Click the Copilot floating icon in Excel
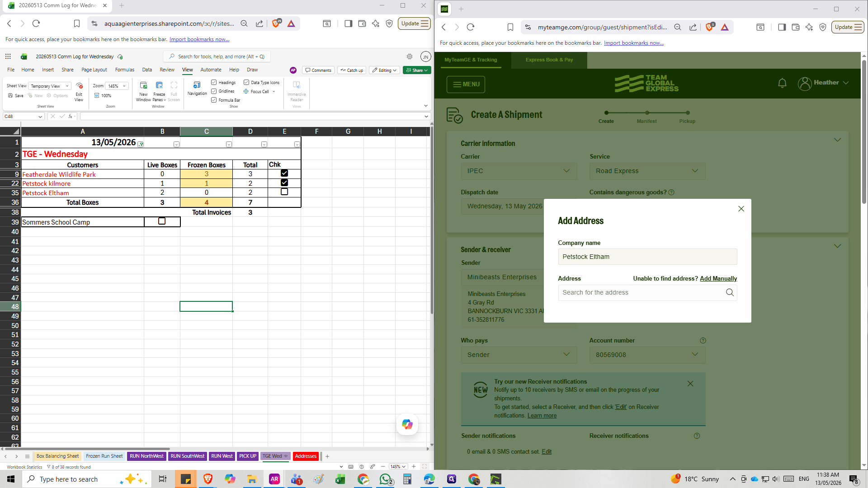Screen dimensions: 868x488 coord(407,424)
